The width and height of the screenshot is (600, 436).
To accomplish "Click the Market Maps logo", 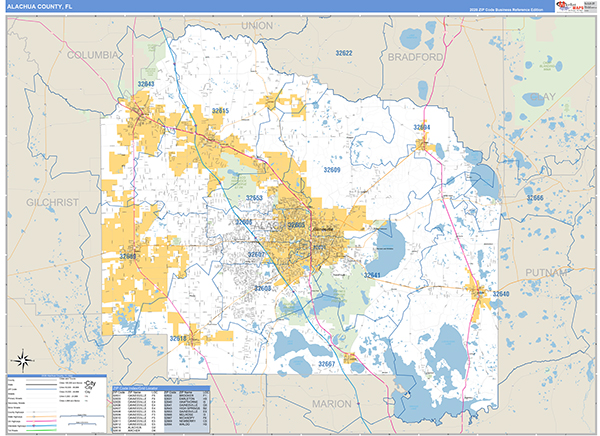I will tap(571, 6).
